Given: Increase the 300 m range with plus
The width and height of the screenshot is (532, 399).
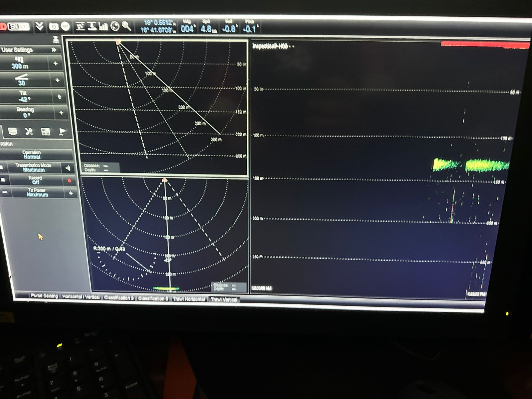Looking at the screenshot, I should 56,63.
